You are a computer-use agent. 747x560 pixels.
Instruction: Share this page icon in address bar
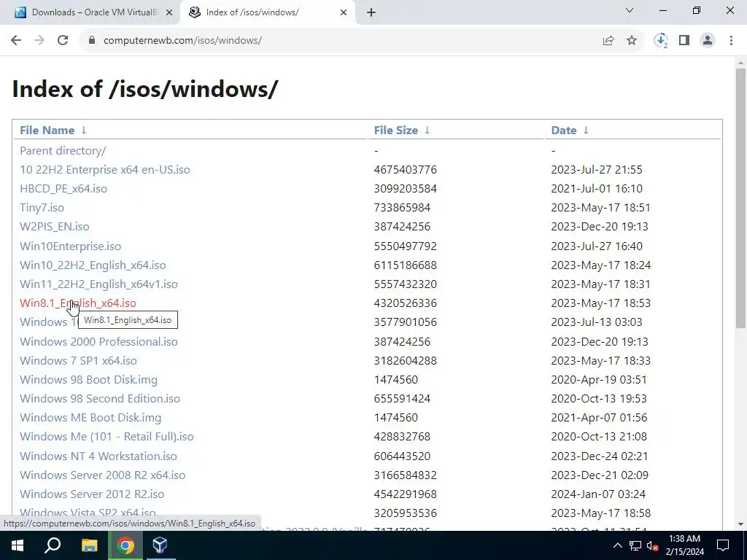coord(608,41)
